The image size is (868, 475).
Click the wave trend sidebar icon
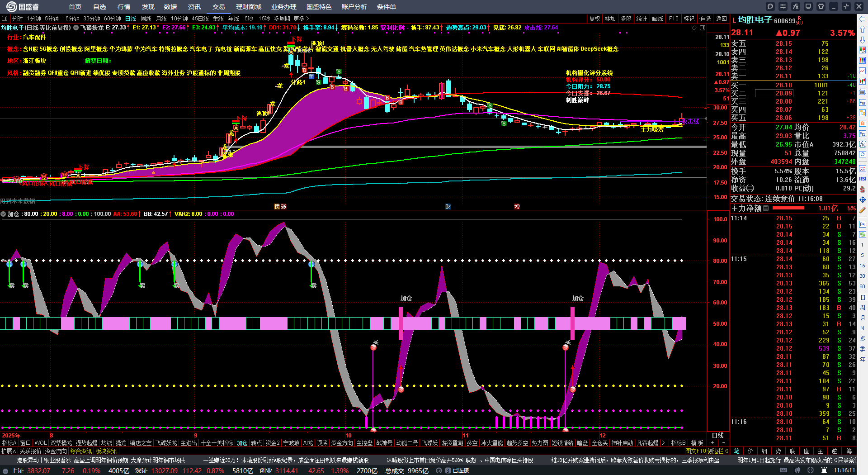pyautogui.click(x=863, y=168)
